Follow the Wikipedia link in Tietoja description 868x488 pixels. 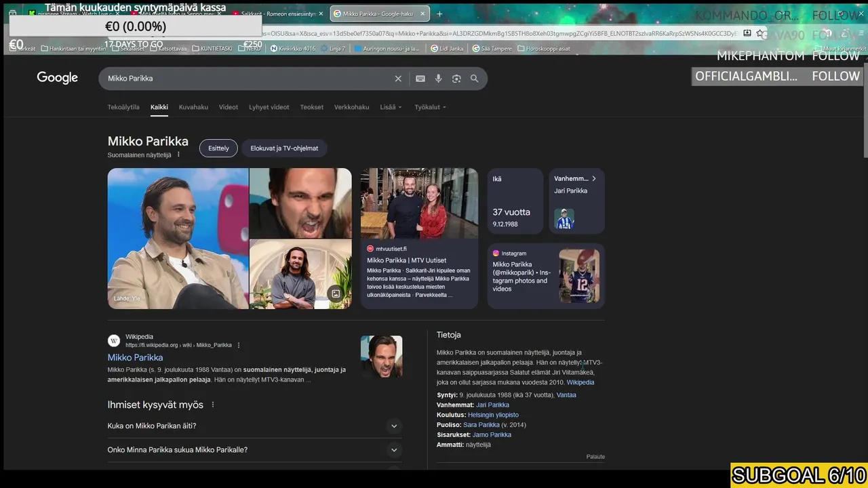pyautogui.click(x=580, y=382)
